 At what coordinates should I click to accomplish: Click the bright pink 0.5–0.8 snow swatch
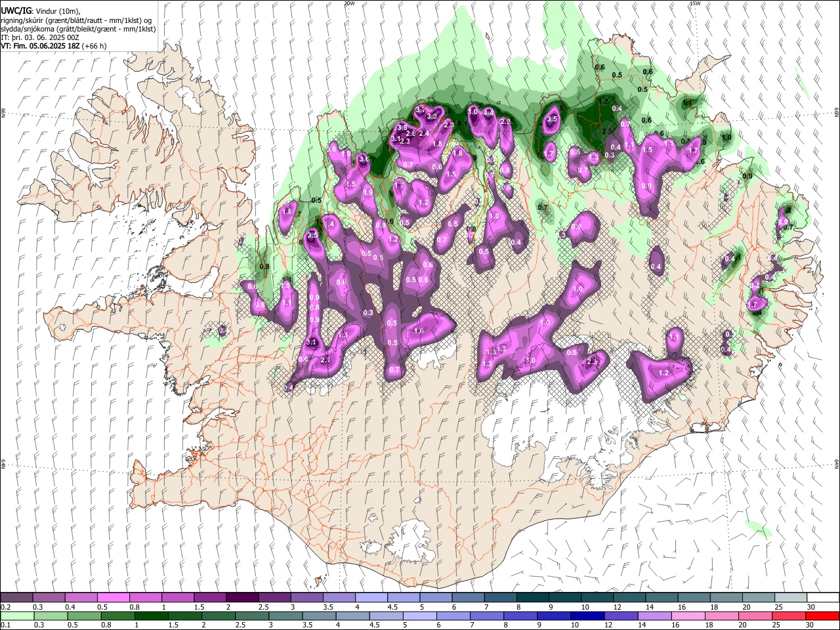point(113,597)
